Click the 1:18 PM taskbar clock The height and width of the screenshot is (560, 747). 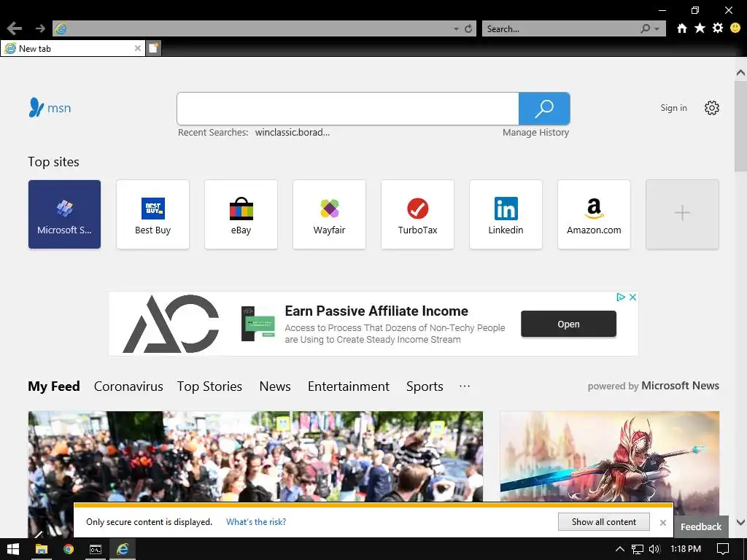[x=686, y=549]
